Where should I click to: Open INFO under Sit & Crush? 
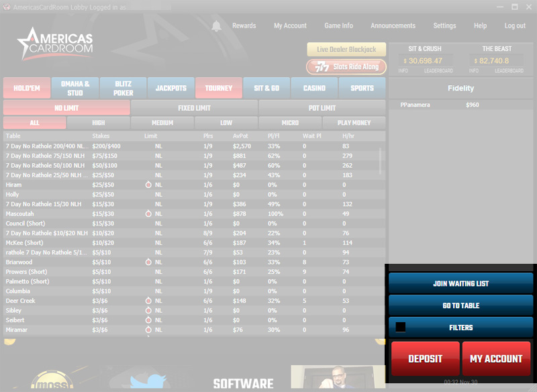click(x=403, y=70)
